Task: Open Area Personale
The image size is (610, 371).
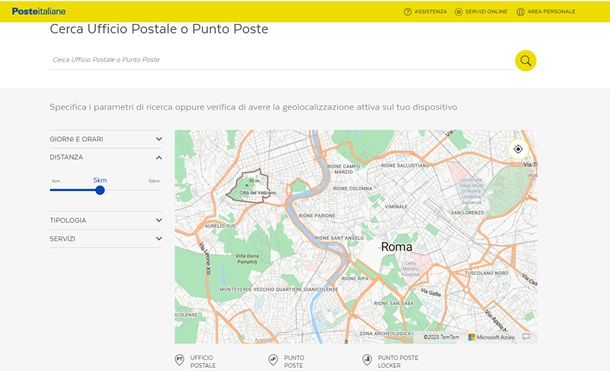Action: (551, 12)
